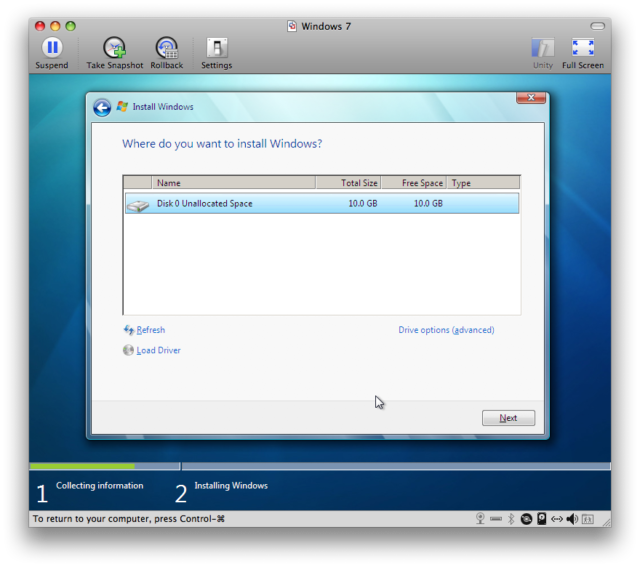Minimize the VM window with yellow button
The height and width of the screenshot is (567, 640).
55,26
